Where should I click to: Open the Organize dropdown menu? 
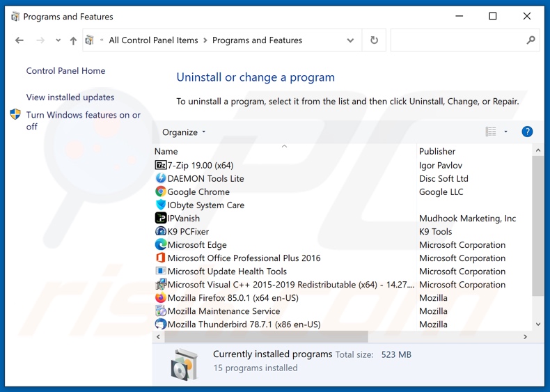coord(184,132)
